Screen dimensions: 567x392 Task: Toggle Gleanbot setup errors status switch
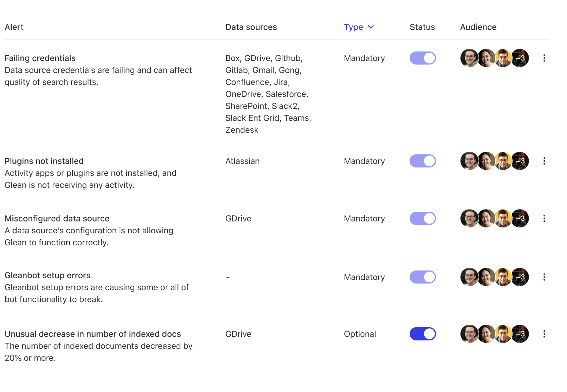point(423,277)
